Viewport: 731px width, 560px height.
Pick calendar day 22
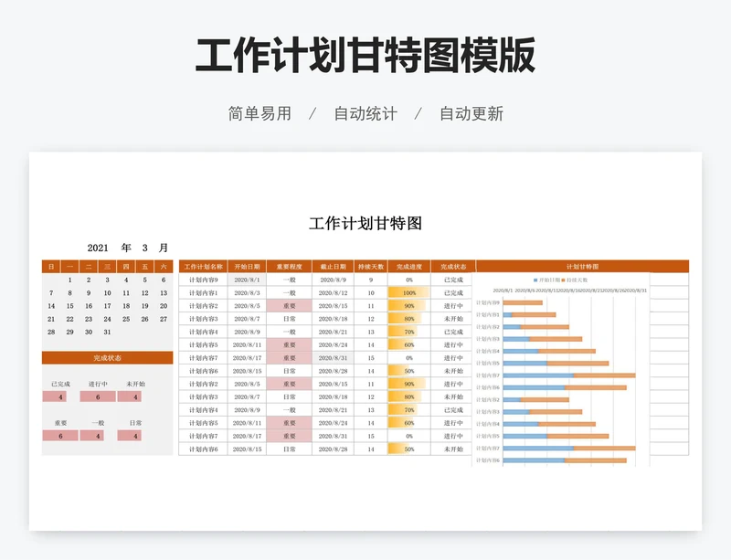(70, 319)
